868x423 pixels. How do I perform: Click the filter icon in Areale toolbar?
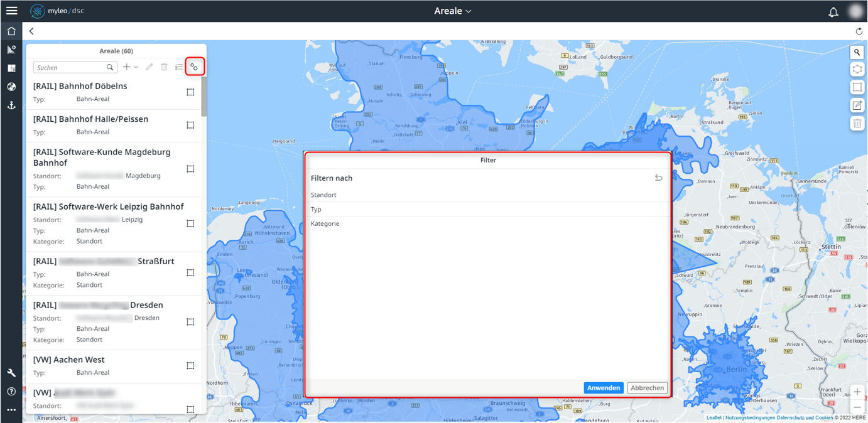(x=195, y=67)
